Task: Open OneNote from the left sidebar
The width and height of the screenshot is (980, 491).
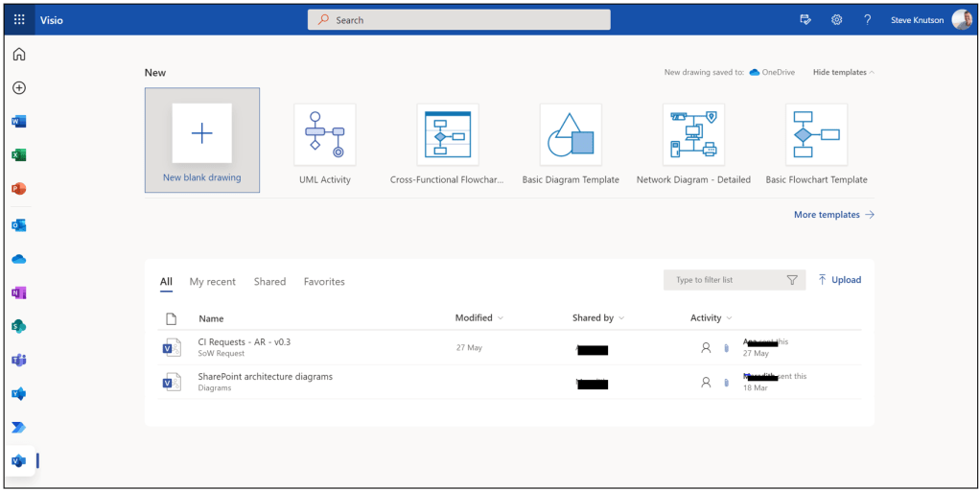Action: (x=18, y=292)
